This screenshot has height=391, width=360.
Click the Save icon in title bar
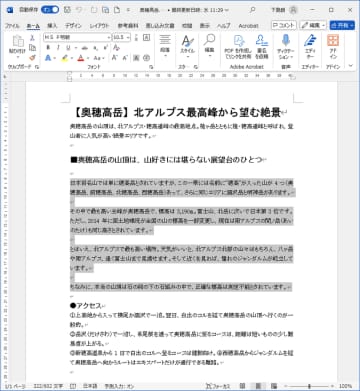click(x=67, y=10)
